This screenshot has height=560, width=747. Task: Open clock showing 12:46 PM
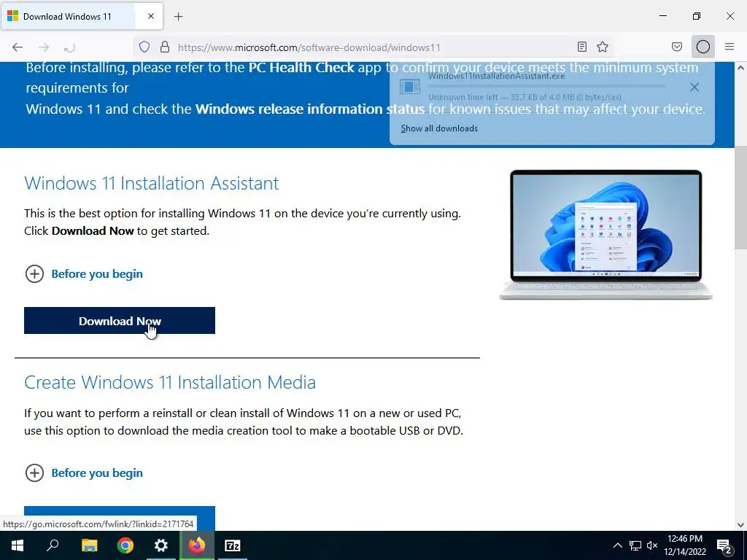click(684, 545)
